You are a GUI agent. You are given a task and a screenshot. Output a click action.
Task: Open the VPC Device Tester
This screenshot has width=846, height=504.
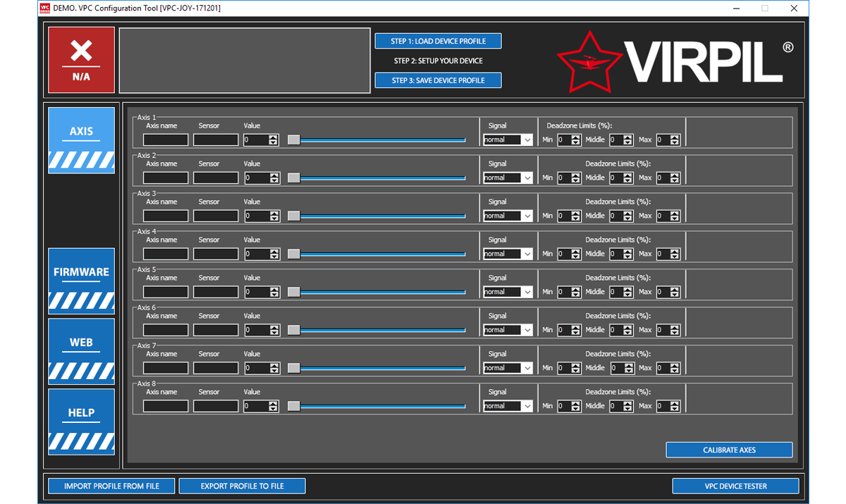click(x=735, y=486)
